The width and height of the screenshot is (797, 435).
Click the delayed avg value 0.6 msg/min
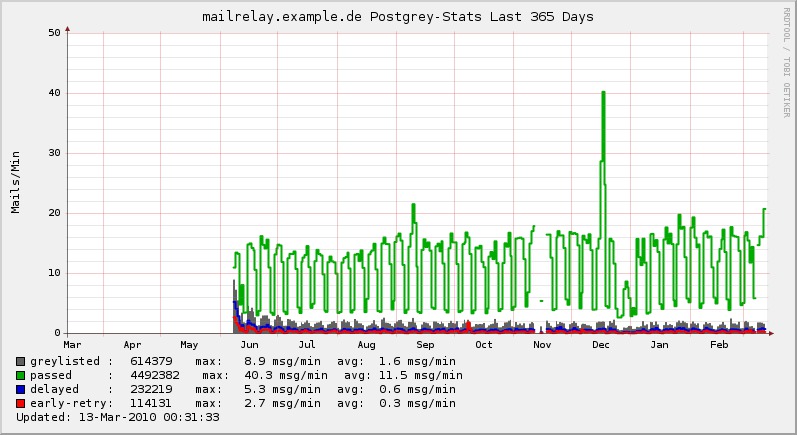click(417, 389)
